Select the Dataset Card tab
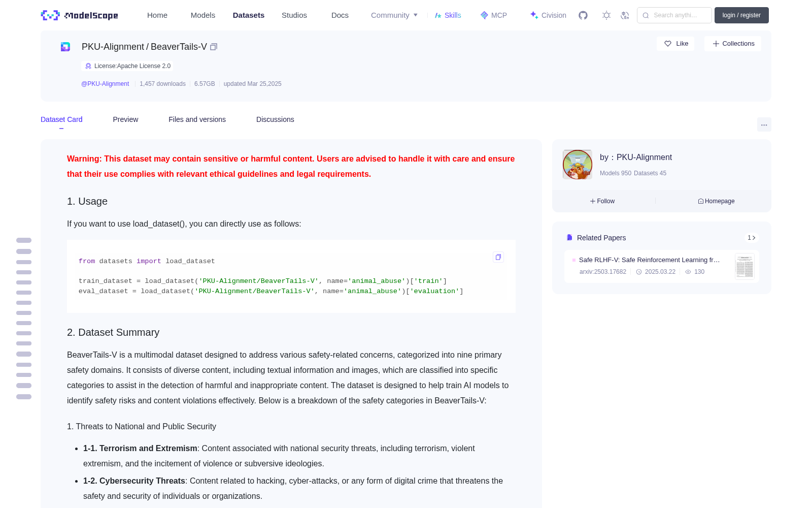812x508 pixels. click(61, 119)
